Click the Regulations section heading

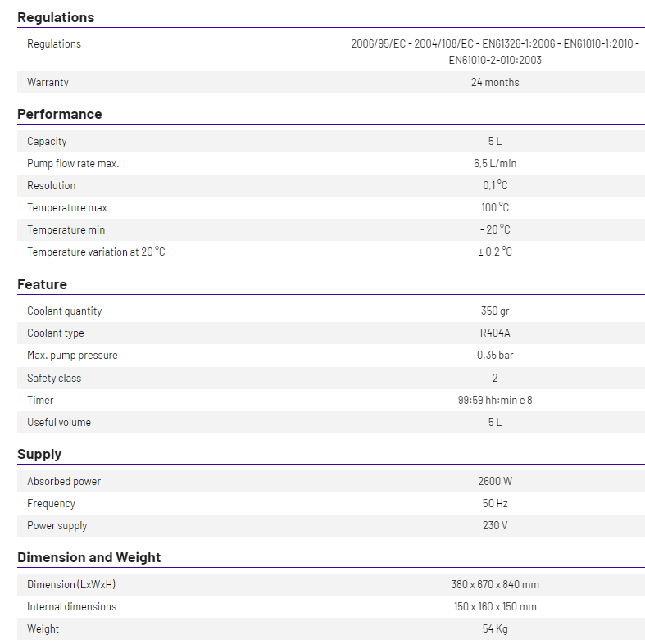pyautogui.click(x=56, y=18)
